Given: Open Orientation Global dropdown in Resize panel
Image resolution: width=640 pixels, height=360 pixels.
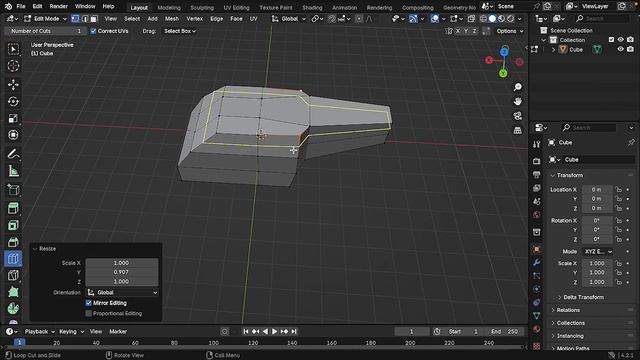Looking at the screenshot, I should tap(122, 292).
